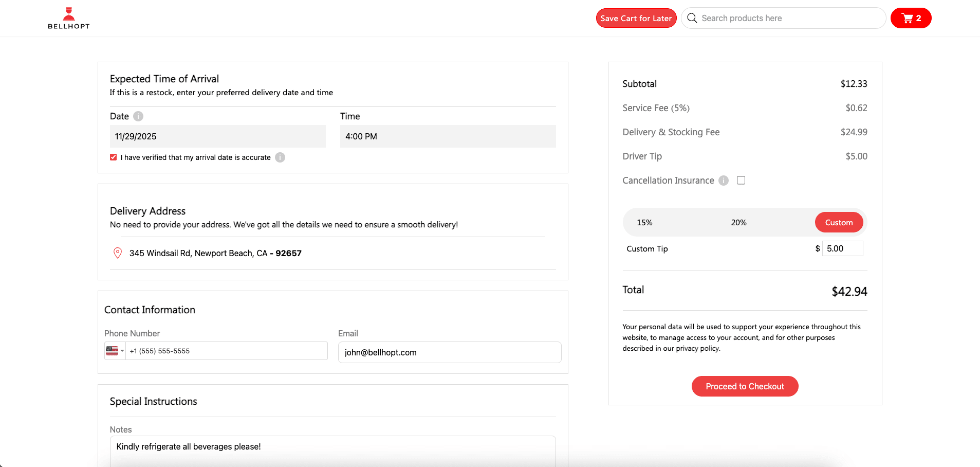
Task: Click the US flag icon
Action: tap(112, 351)
